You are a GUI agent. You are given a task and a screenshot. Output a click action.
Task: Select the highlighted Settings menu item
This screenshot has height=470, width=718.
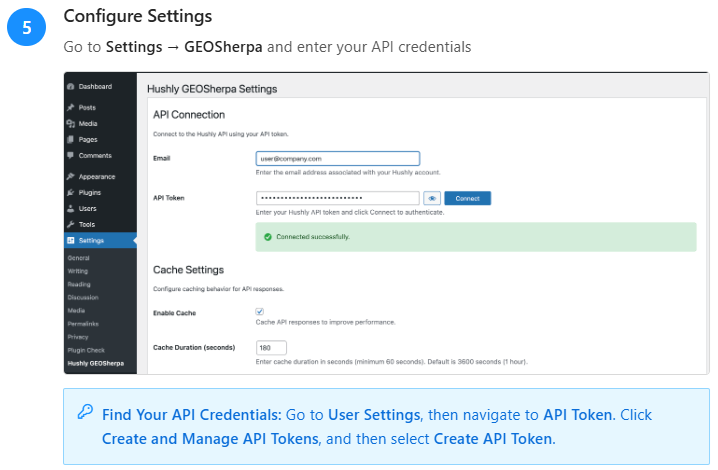[x=100, y=240]
